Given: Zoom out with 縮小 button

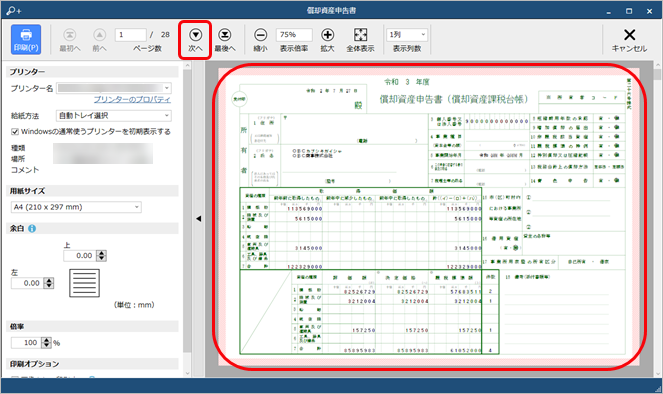Looking at the screenshot, I should (260, 40).
